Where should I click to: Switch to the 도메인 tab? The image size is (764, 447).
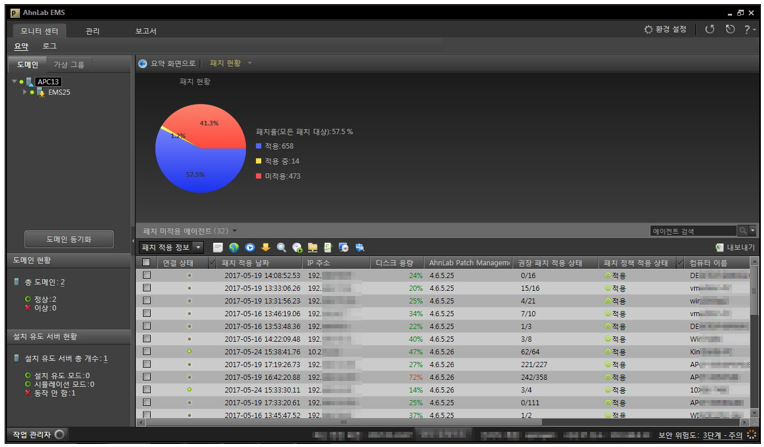[27, 64]
